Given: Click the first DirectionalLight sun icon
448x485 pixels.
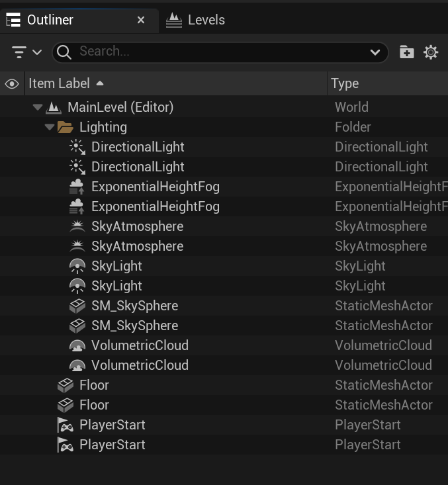Looking at the screenshot, I should tap(77, 148).
